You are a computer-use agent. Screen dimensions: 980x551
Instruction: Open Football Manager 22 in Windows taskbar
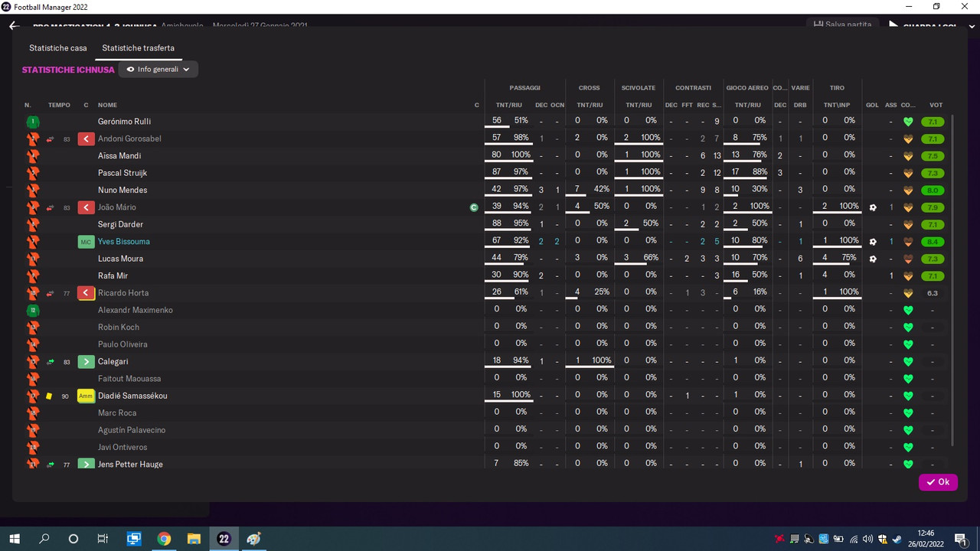coord(224,539)
